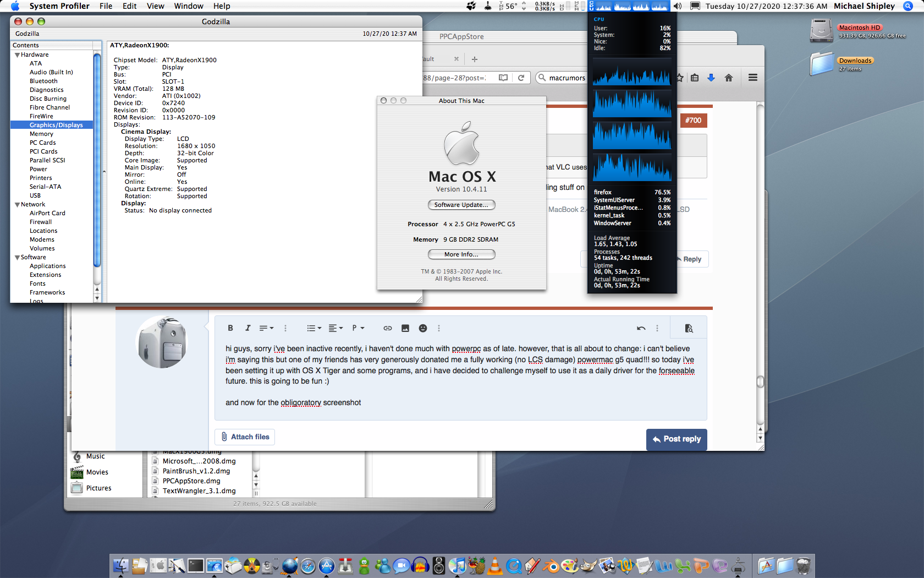Select PCI Cards in the Hardware list
The image size is (924, 578).
43,152
